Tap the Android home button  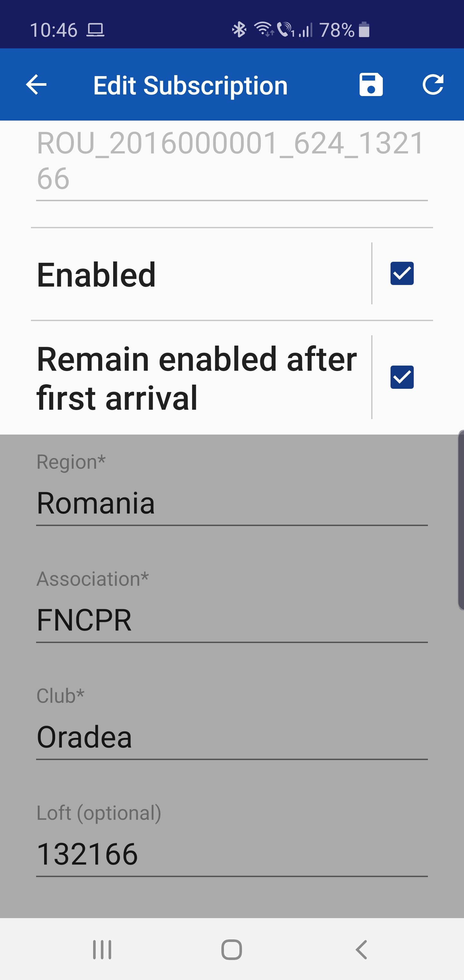[x=232, y=950]
